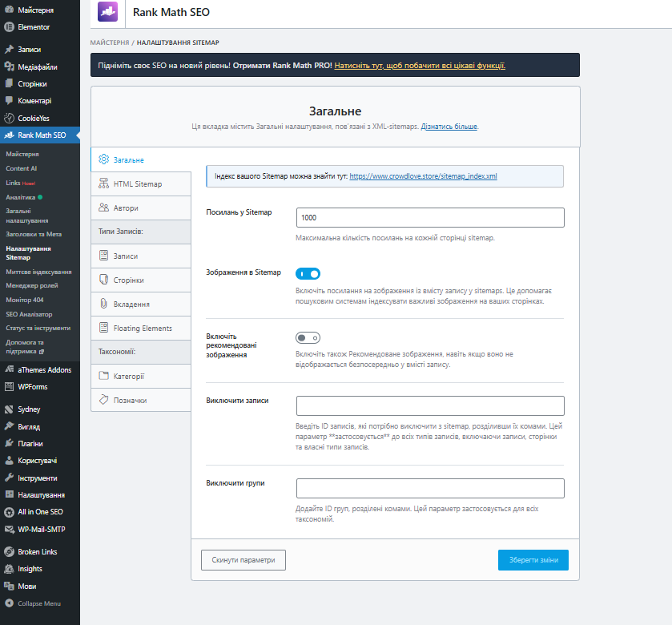Select the Floating Elements tab
The height and width of the screenshot is (625, 672).
pos(141,328)
